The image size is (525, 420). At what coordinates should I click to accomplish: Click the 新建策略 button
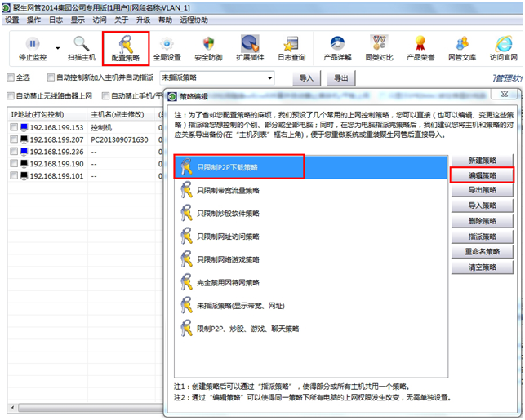click(482, 160)
